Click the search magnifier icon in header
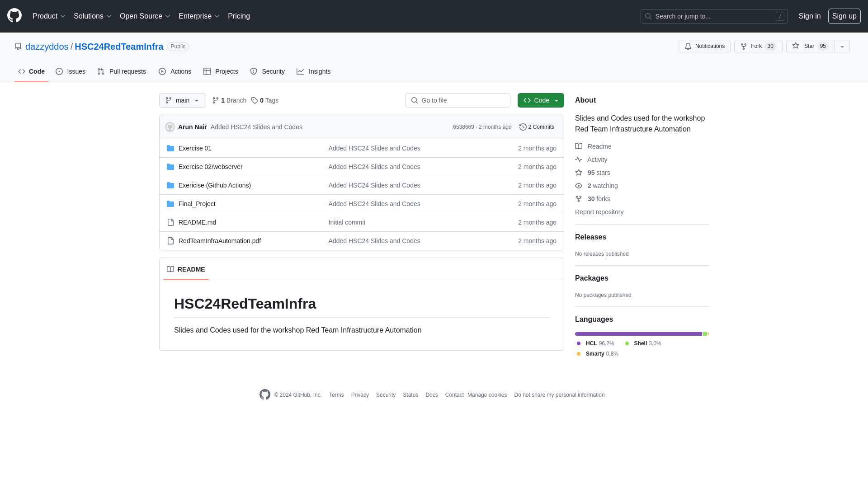The image size is (868, 488). pos(648,16)
